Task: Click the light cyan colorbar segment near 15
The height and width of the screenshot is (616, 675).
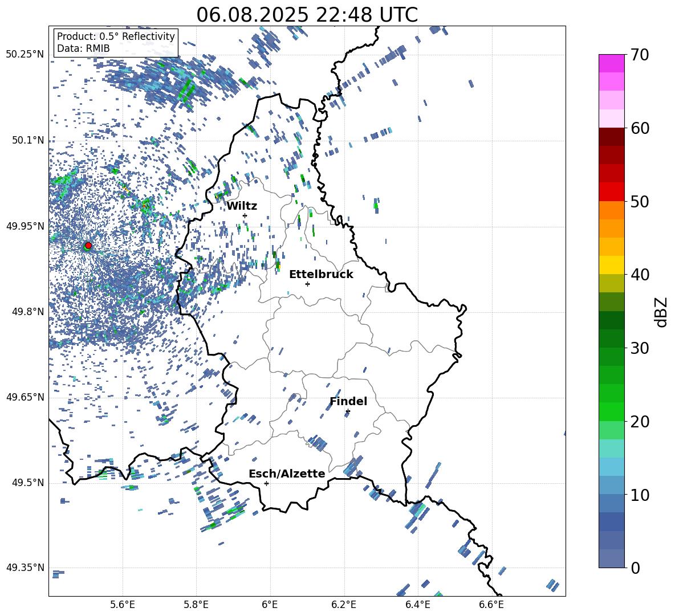Action: [612, 448]
